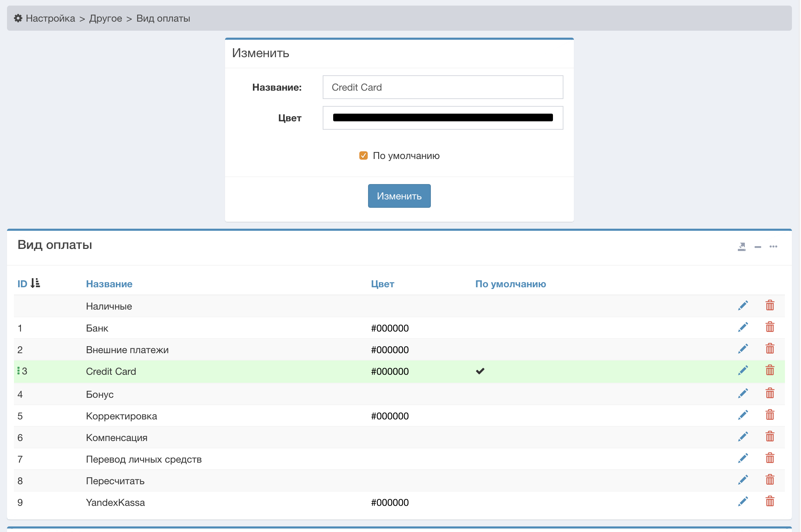Sort by Название column header

[x=109, y=284]
